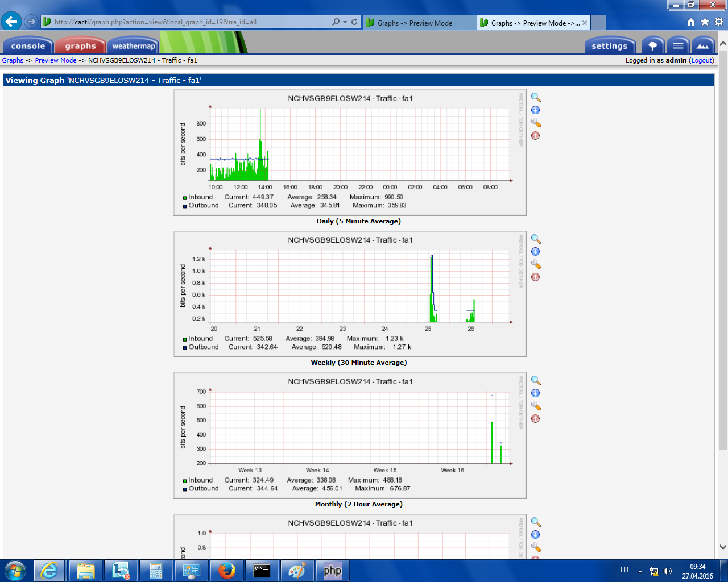728x582 pixels.
Task: Open the settings tab
Action: 610,46
